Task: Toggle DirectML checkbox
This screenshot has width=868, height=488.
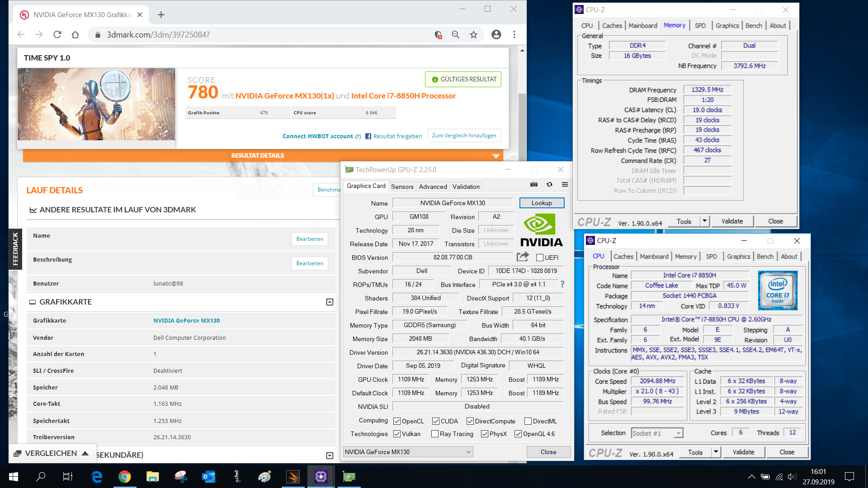Action: point(528,421)
